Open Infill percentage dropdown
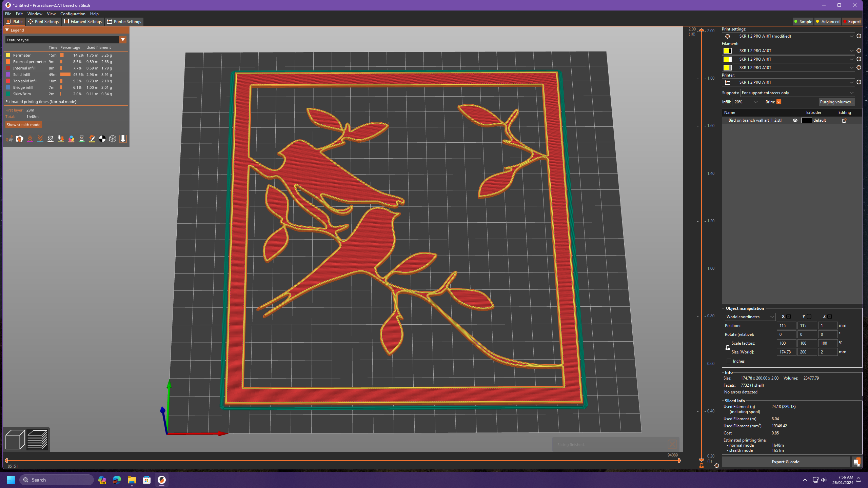The image size is (868, 488). point(745,102)
